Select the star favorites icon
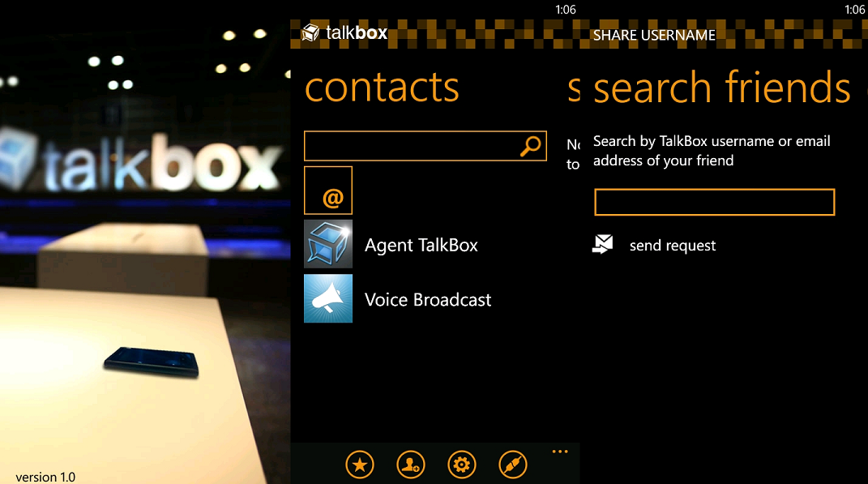This screenshot has width=868, height=484. click(359, 465)
